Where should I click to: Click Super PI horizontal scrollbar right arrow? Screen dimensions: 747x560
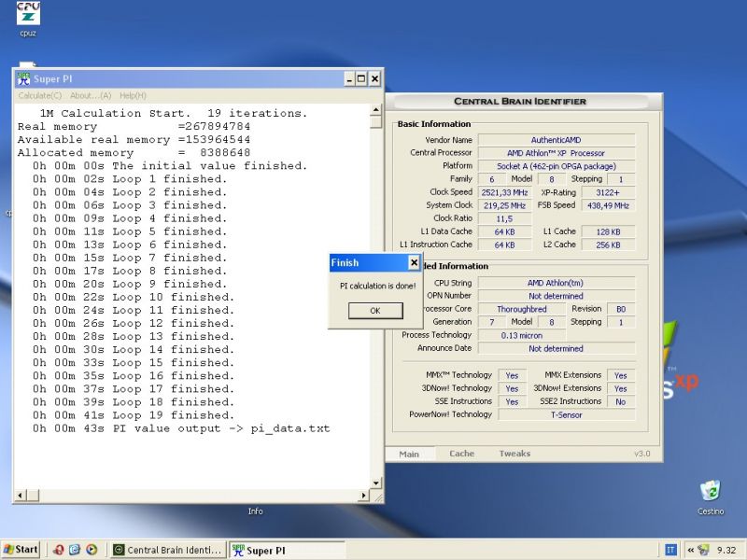[363, 496]
